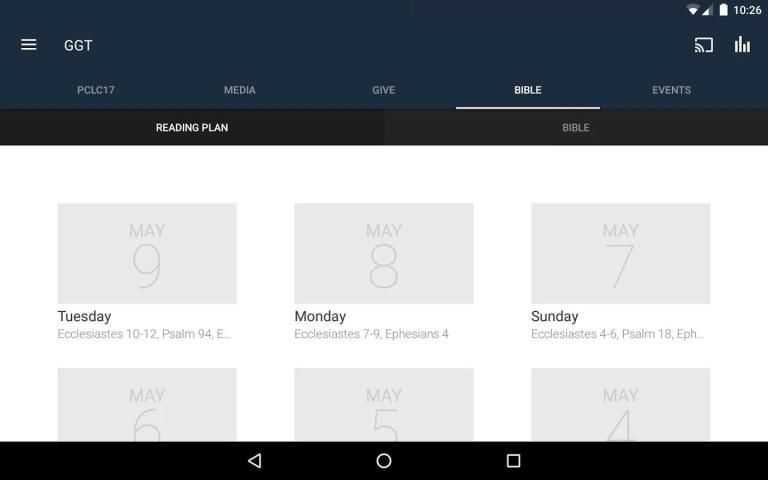
Task: Open the Give tab
Action: [x=384, y=90]
